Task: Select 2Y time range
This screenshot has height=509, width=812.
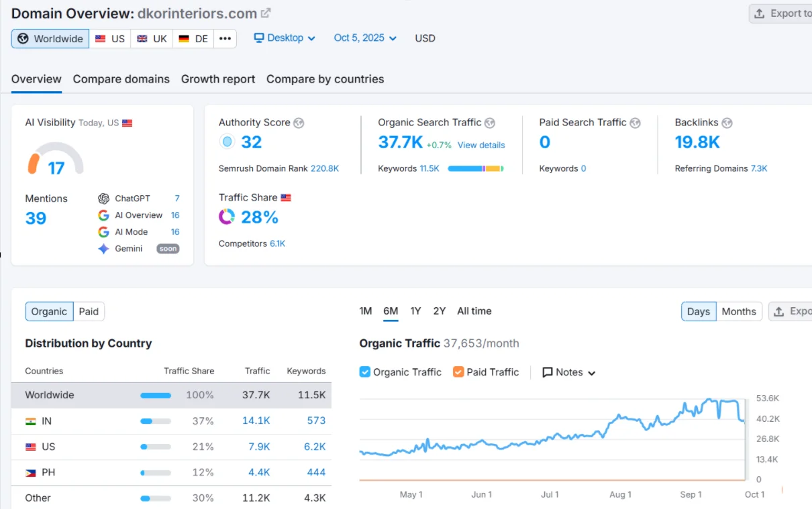Action: click(x=440, y=311)
